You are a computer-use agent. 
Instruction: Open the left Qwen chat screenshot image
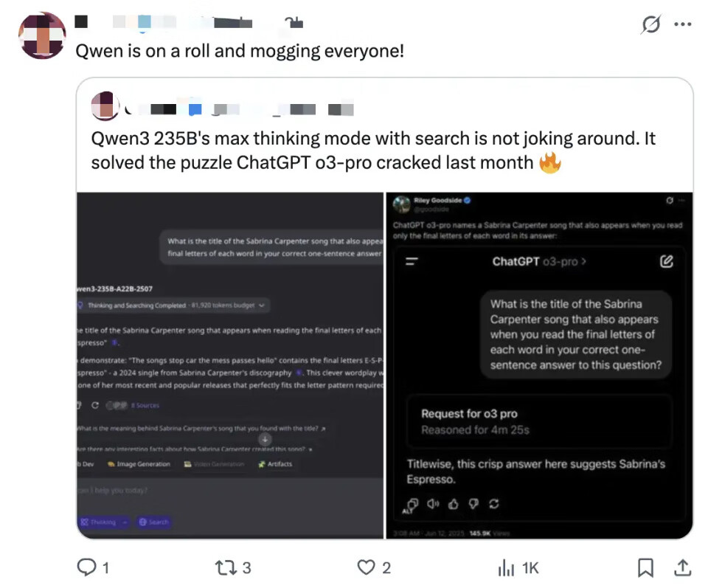(x=230, y=365)
